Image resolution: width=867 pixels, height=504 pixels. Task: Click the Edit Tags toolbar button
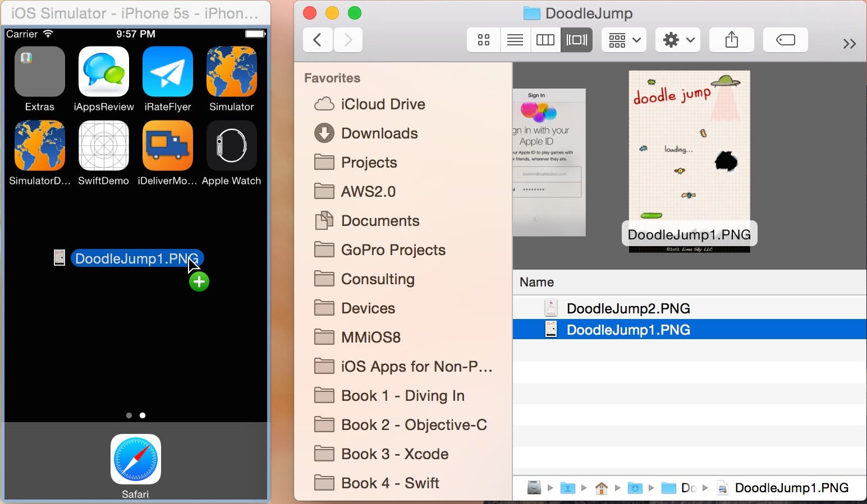click(x=786, y=40)
